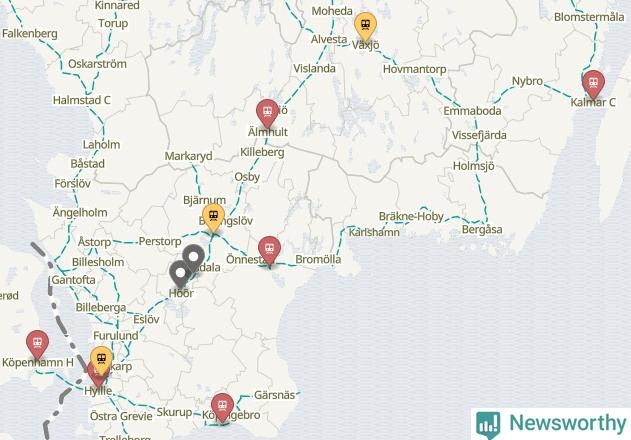
Task: Open the red train marker at Köpingebro
Action: click(x=223, y=406)
